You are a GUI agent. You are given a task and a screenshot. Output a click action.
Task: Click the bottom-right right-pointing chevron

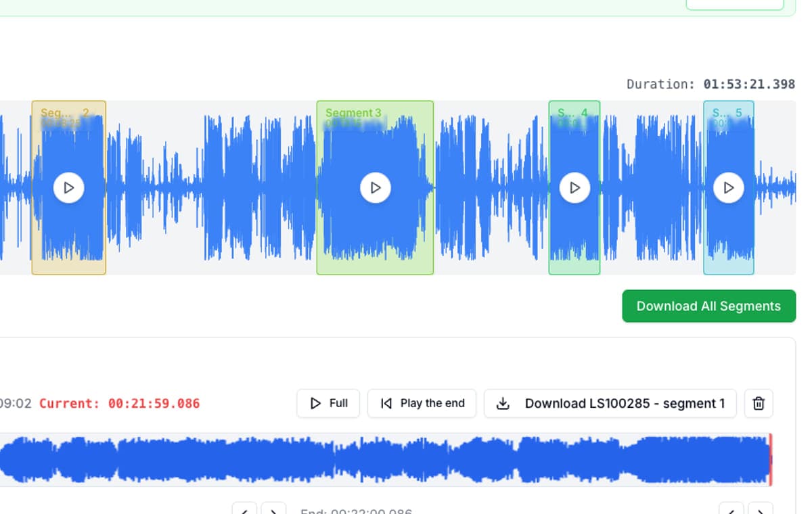coord(761,512)
